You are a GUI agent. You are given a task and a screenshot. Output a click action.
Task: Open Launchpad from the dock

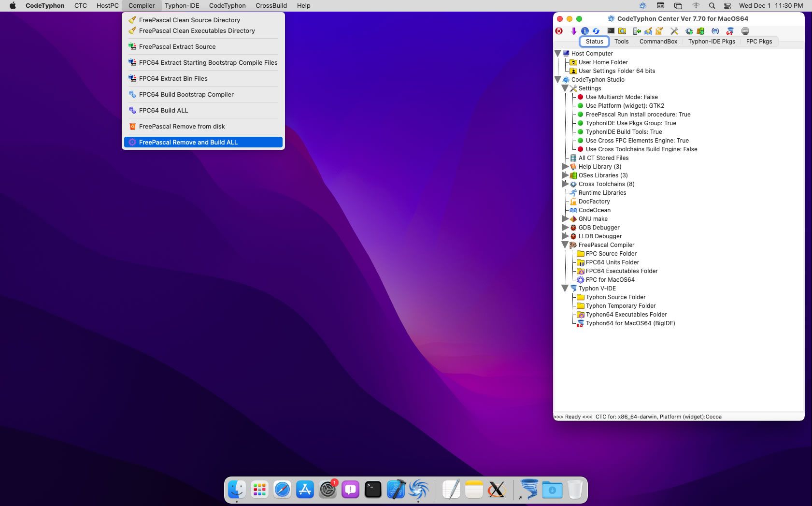tap(259, 490)
